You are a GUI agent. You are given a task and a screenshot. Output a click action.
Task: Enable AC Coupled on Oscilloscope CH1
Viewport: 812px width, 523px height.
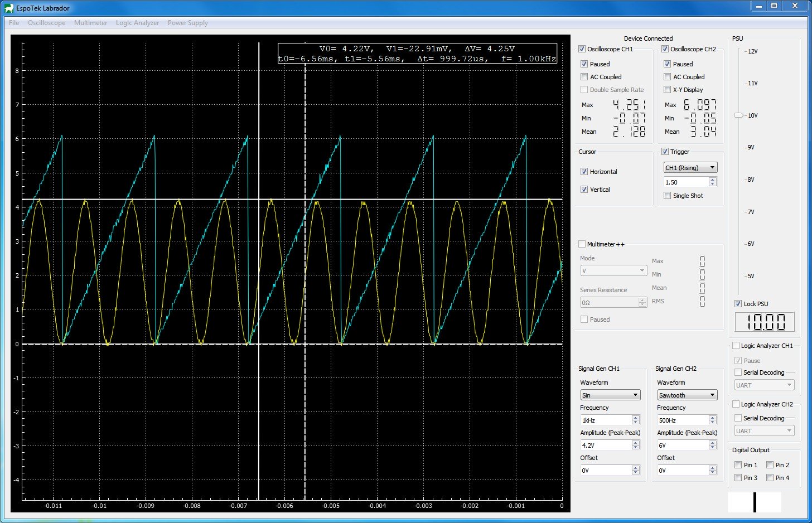(x=583, y=76)
